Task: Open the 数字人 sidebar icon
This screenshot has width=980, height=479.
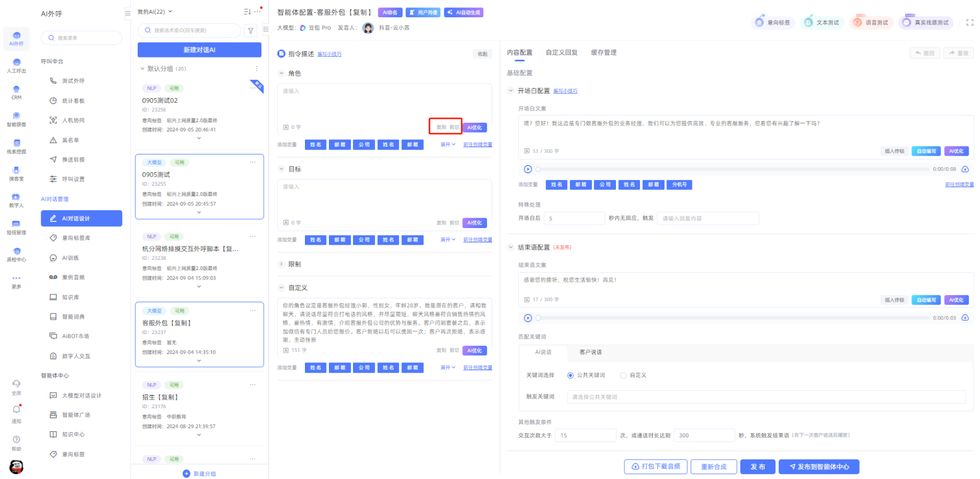Action: tap(16, 197)
